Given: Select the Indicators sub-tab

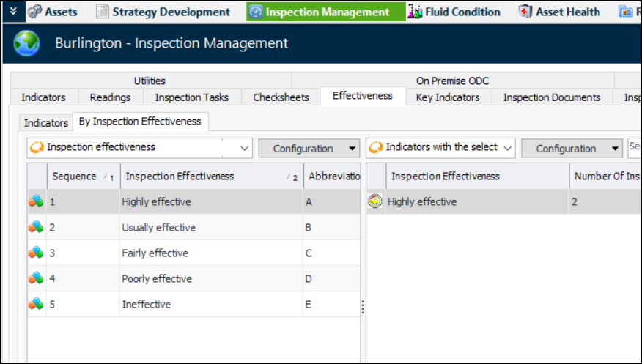Looking at the screenshot, I should point(45,122).
